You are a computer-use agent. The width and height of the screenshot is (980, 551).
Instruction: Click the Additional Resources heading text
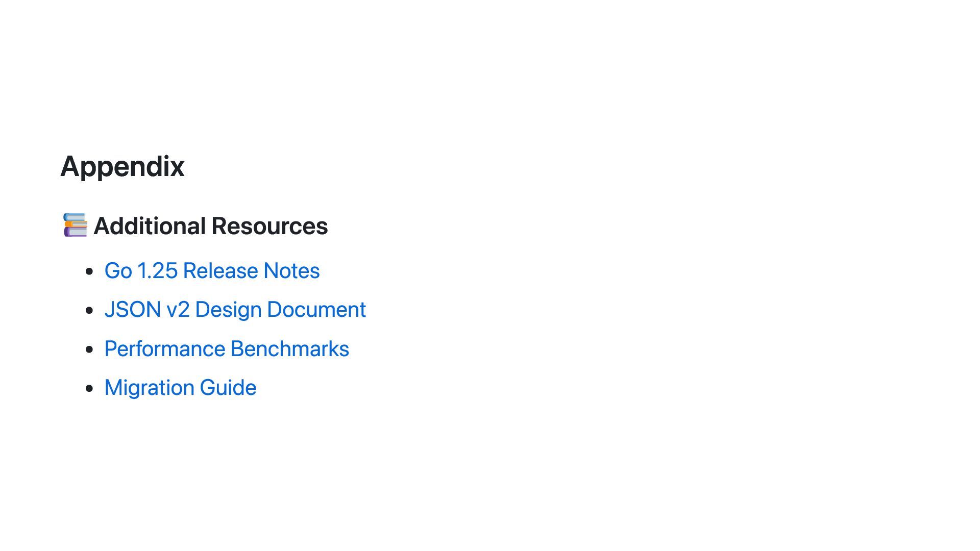click(210, 226)
